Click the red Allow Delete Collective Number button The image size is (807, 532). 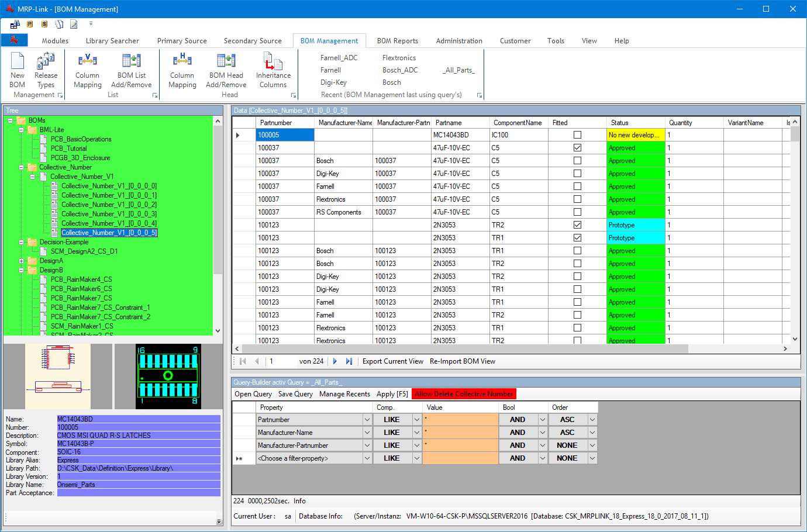[x=464, y=394]
